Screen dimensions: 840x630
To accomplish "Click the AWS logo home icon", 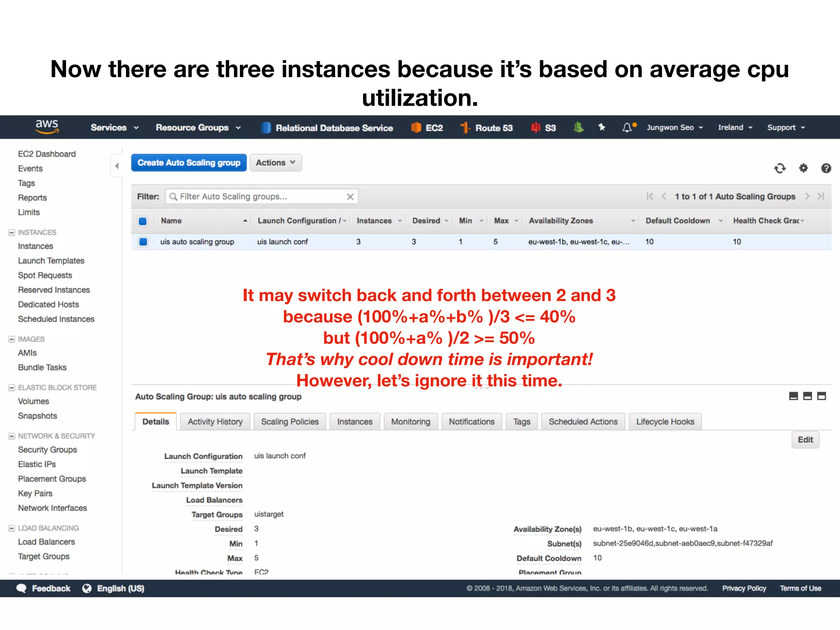I will click(x=47, y=127).
